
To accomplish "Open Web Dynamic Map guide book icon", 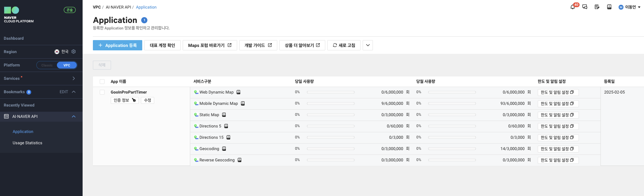I will pyautogui.click(x=239, y=92).
